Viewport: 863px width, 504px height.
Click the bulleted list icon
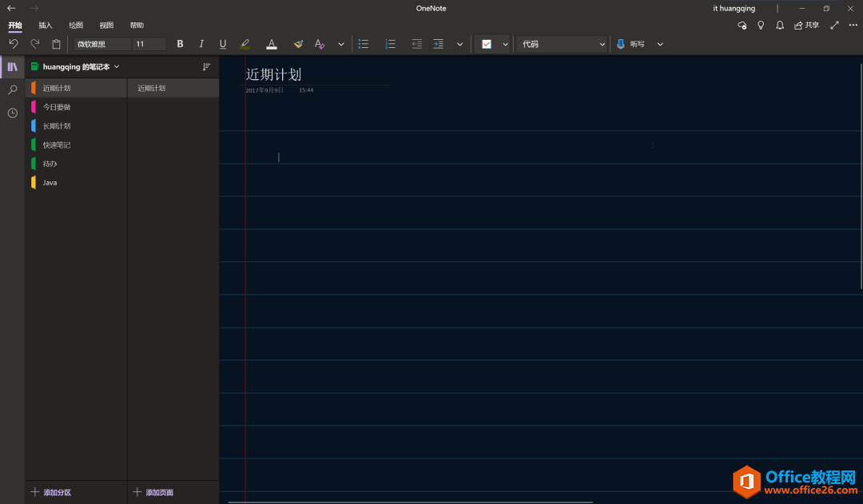[x=364, y=44]
